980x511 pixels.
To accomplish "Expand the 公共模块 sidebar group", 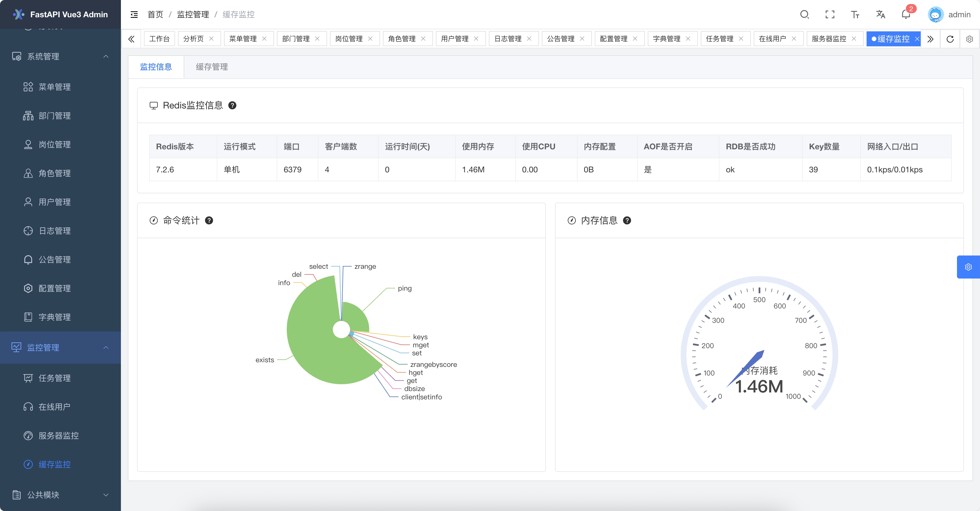I will [60, 495].
